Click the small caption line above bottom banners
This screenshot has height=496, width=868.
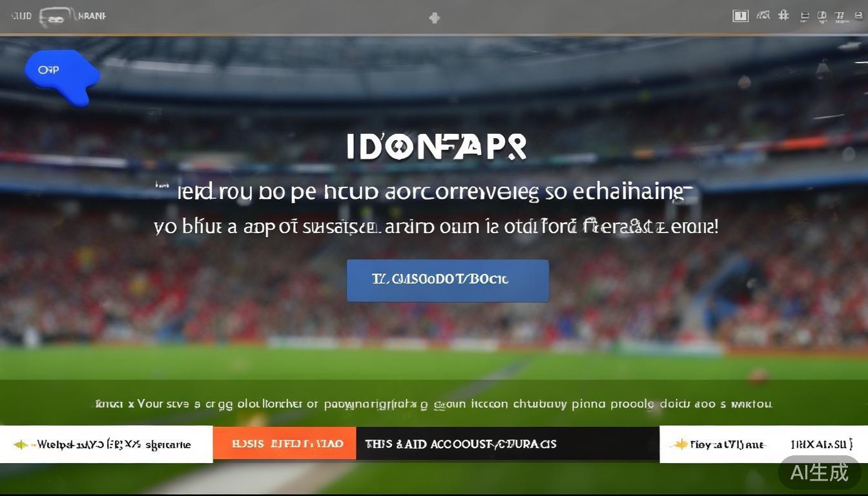pyautogui.click(x=433, y=404)
